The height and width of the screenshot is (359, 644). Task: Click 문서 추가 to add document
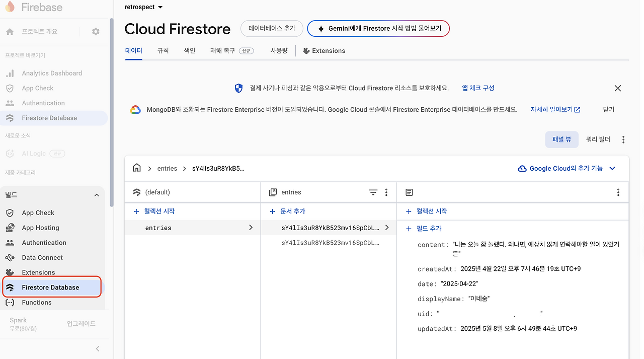tap(287, 211)
